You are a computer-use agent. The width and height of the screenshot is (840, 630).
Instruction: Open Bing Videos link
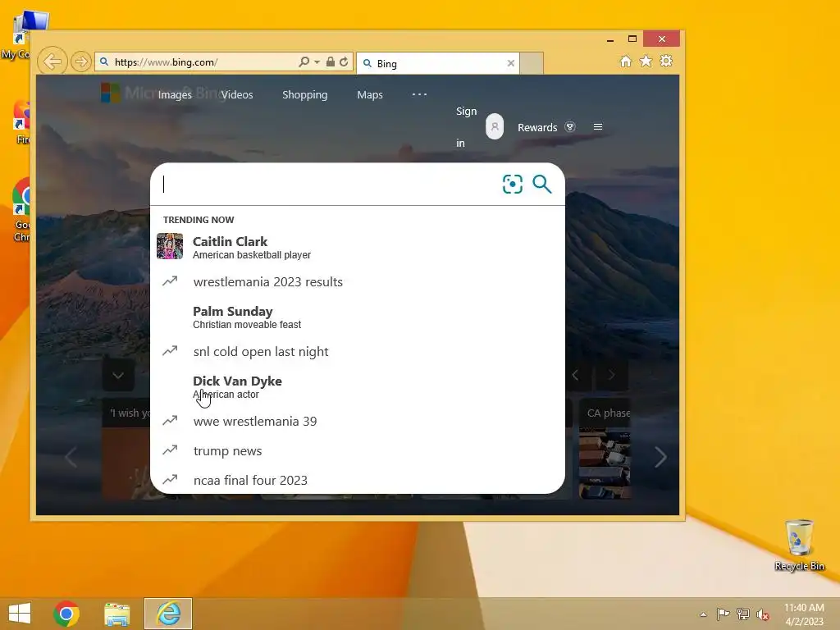[237, 95]
